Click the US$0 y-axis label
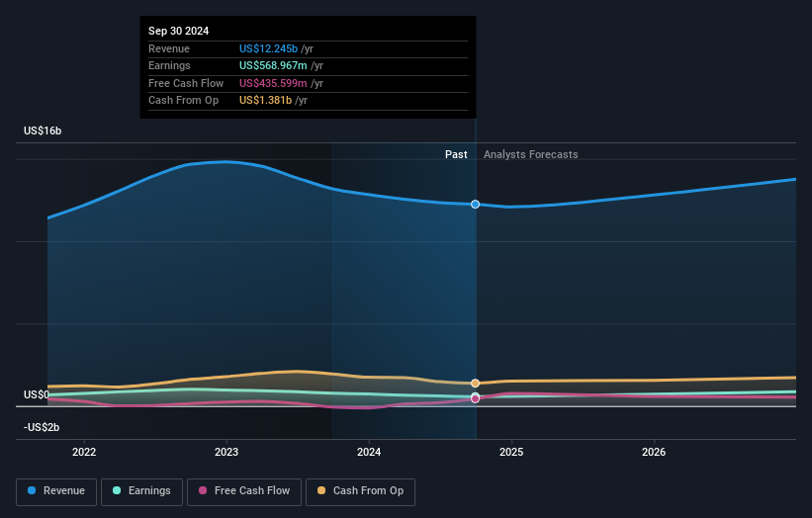Viewport: 812px width, 518px height. point(37,394)
